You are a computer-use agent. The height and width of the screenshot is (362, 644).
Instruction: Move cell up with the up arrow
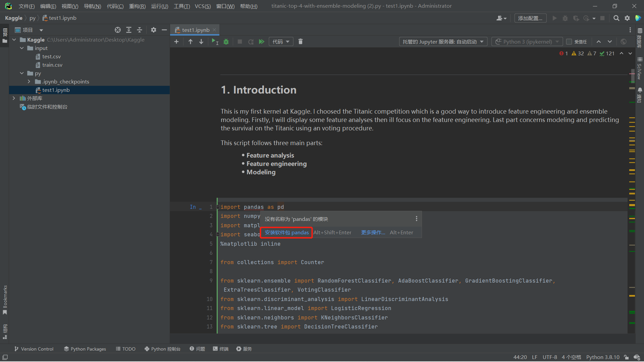click(x=191, y=42)
